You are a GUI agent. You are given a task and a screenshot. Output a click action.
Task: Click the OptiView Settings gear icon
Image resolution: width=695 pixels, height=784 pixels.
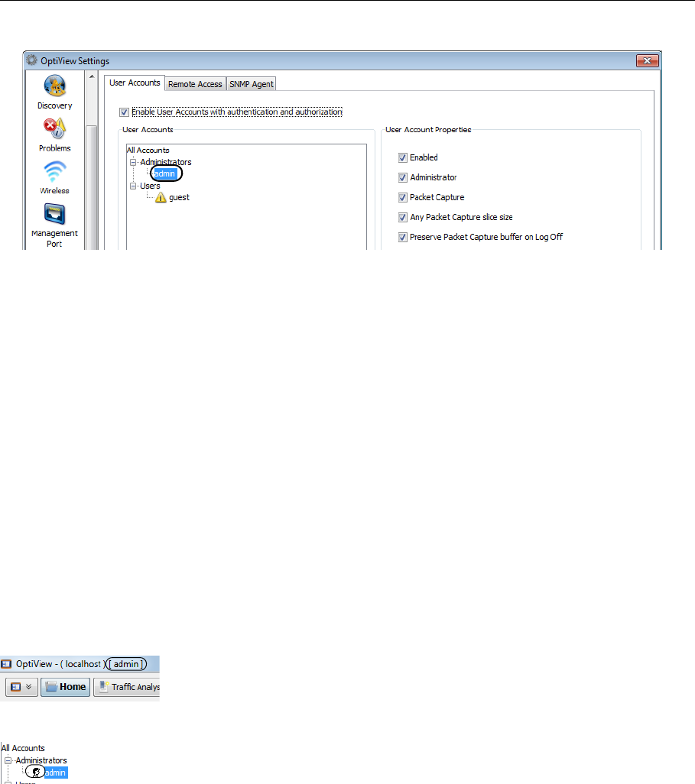(x=32, y=60)
